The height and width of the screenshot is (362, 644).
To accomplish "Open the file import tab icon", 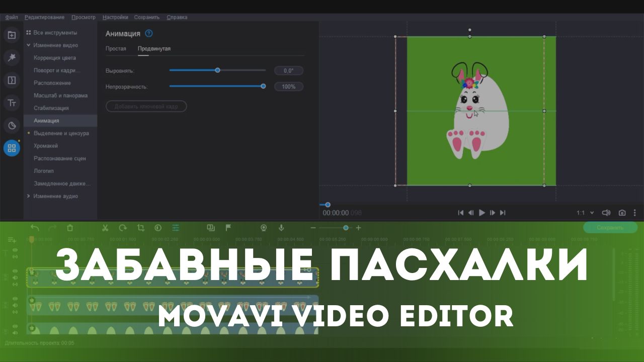I will click(12, 35).
